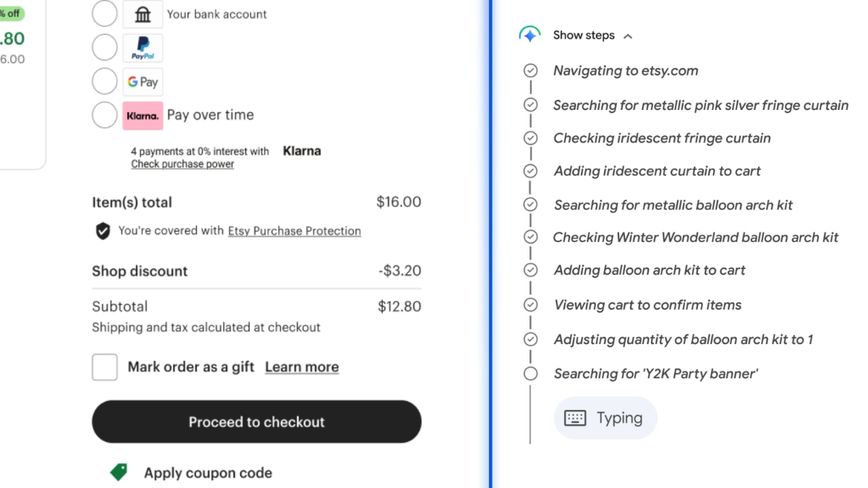Image resolution: width=868 pixels, height=488 pixels.
Task: Select the Klarna pay over time radio button
Action: click(x=104, y=115)
